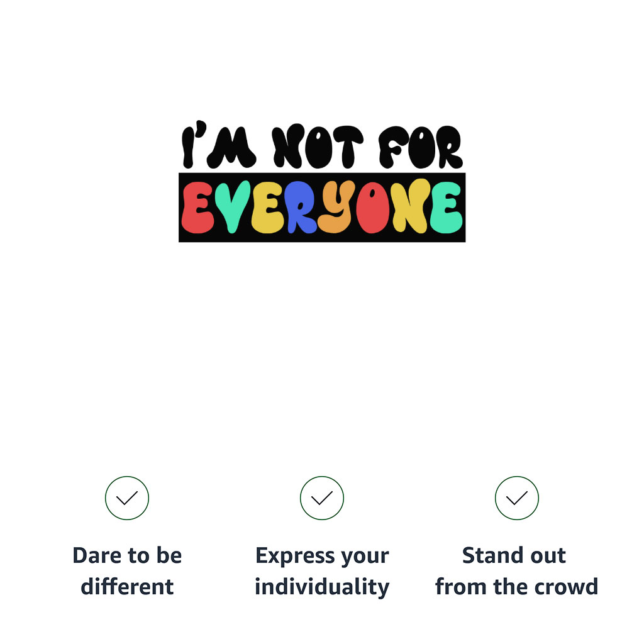Click the 'Dare to be' text line
644x644 pixels.
[127, 556]
